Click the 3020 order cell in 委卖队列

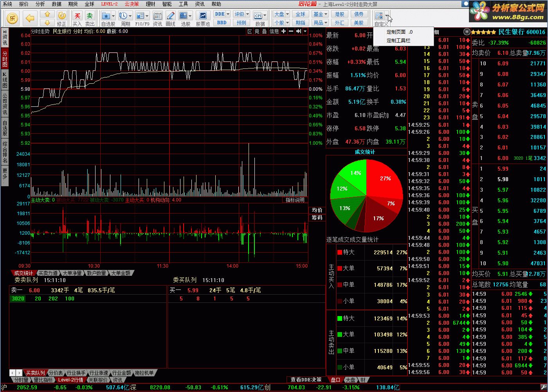pyautogui.click(x=18, y=298)
